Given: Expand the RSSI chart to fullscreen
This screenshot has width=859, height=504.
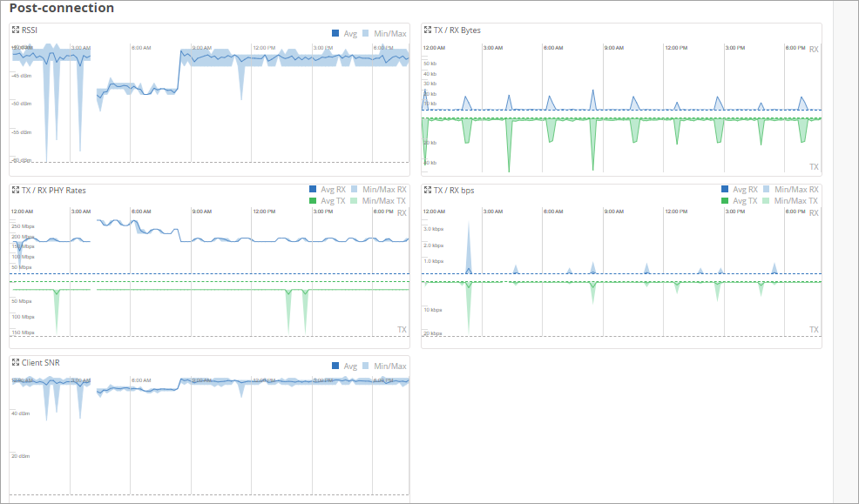Looking at the screenshot, I should [x=16, y=30].
